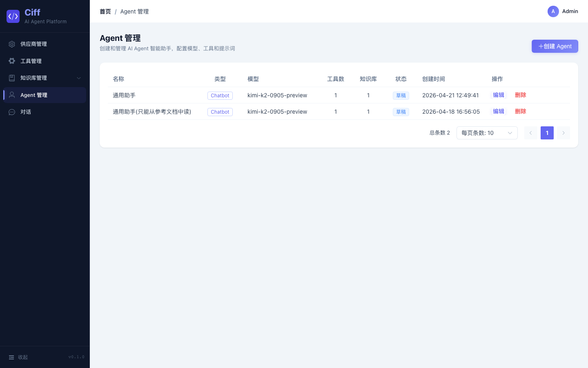The image size is (588, 368).
Task: Click agent name 通用助手 in first row
Action: point(124,95)
